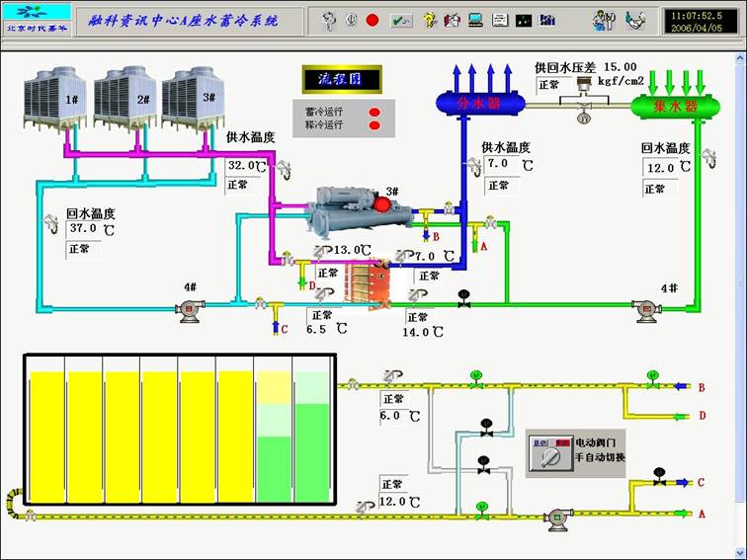Click the partially filled green storage tank
The width and height of the screenshot is (747, 560).
tap(274, 437)
